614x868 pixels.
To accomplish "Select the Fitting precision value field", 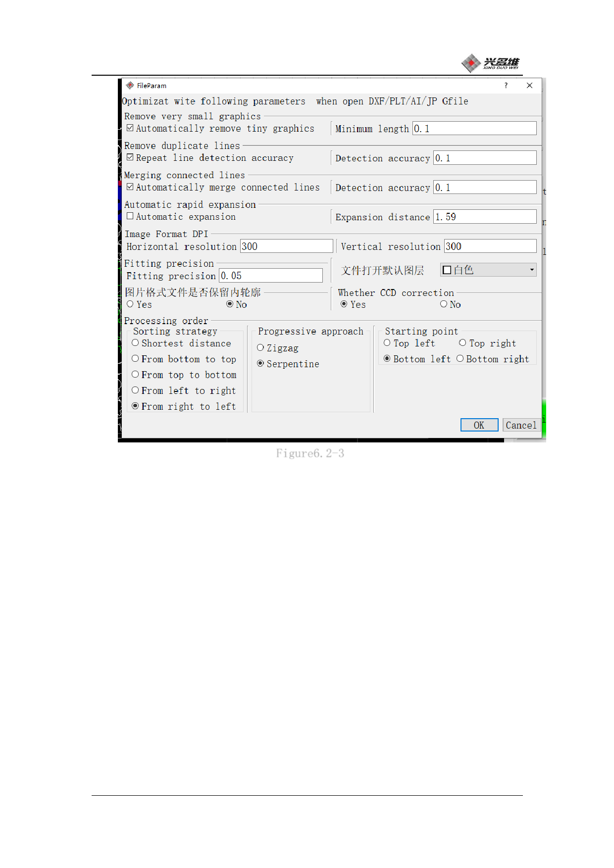I will pyautogui.click(x=270, y=276).
